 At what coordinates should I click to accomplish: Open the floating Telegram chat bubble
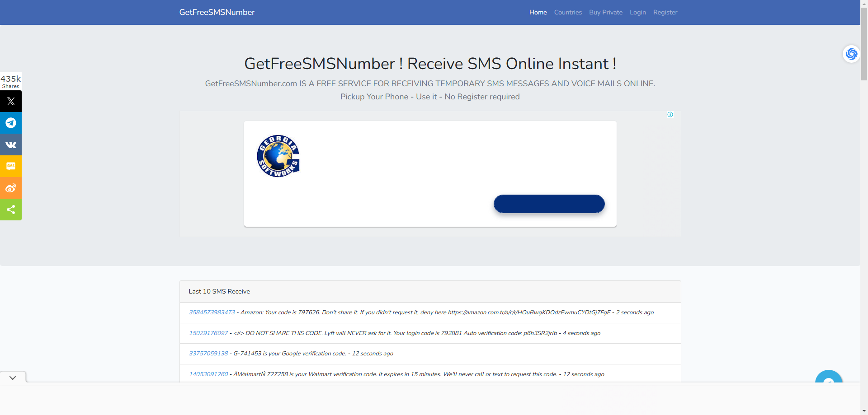coord(828,377)
